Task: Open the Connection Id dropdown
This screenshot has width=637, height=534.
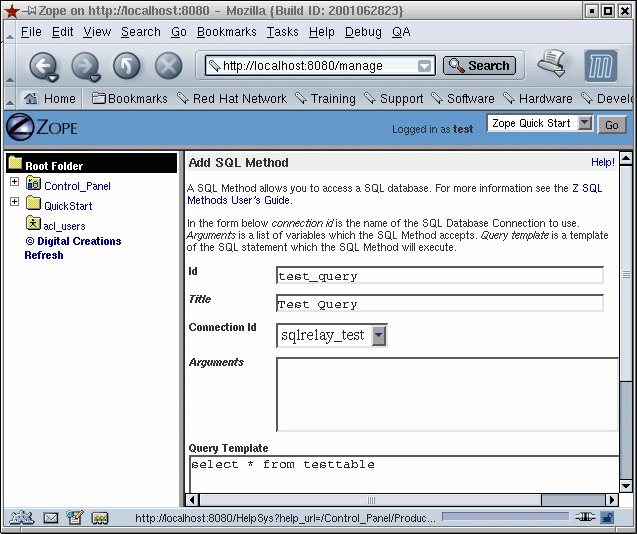Action: pos(379,335)
